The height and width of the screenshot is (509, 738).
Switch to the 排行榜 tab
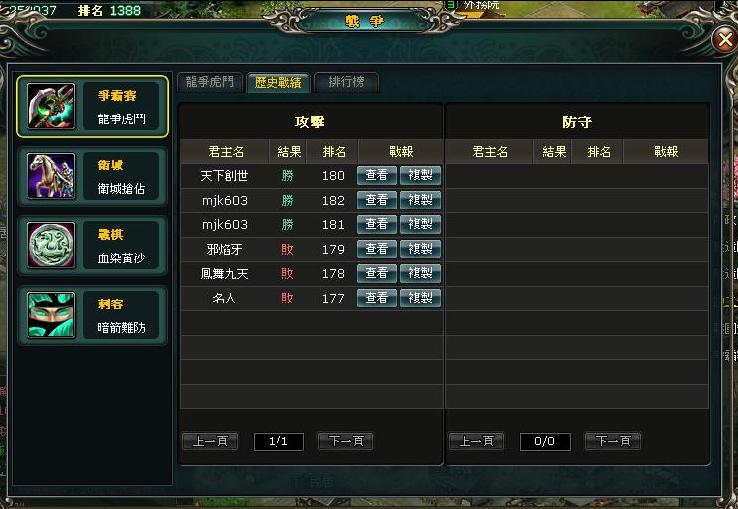pyautogui.click(x=346, y=82)
